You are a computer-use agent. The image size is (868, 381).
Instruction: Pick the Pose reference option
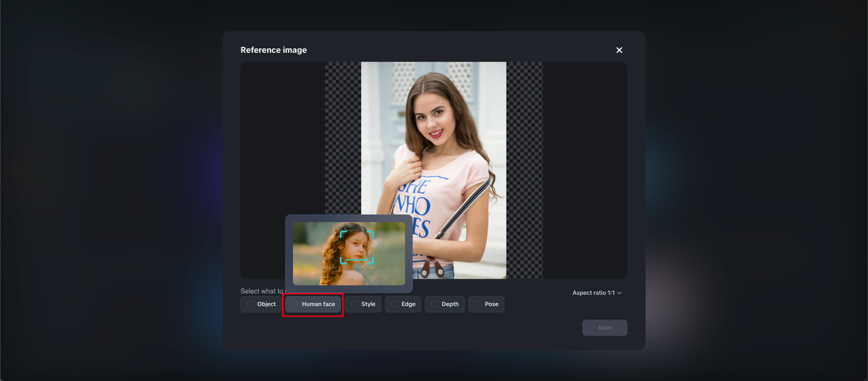click(486, 304)
